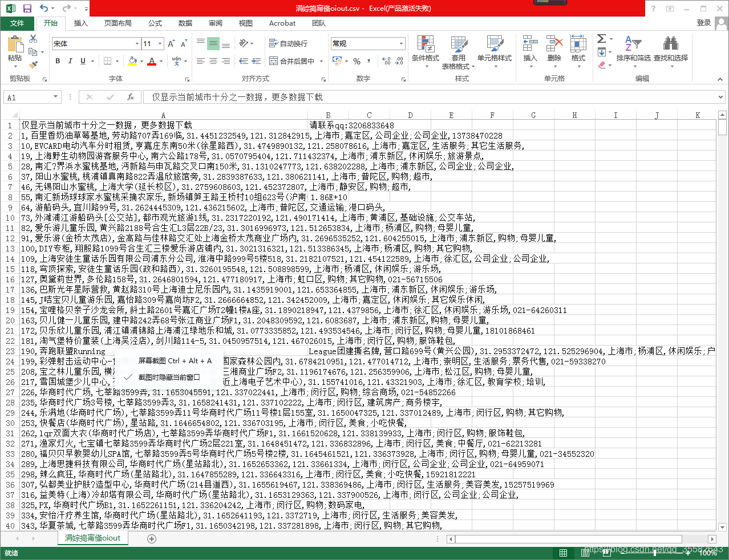Click Cell Styles (单元格样式) button
Image resolution: width=729 pixels, height=560 pixels.
[495, 52]
